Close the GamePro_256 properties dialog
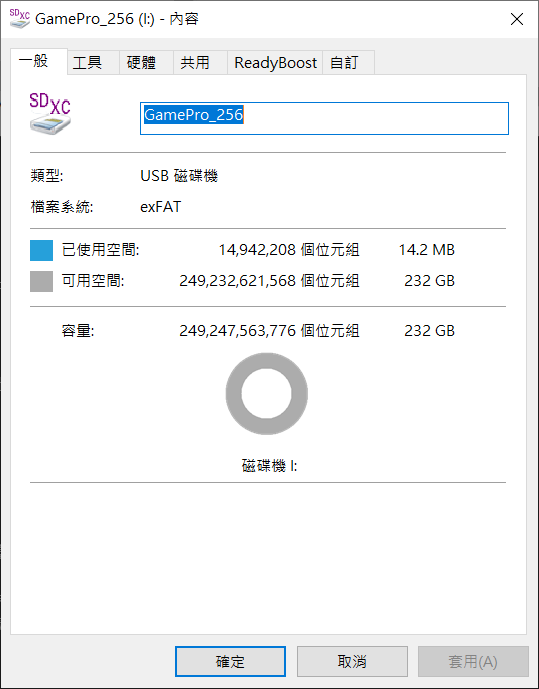This screenshot has width=539, height=689. pyautogui.click(x=517, y=19)
